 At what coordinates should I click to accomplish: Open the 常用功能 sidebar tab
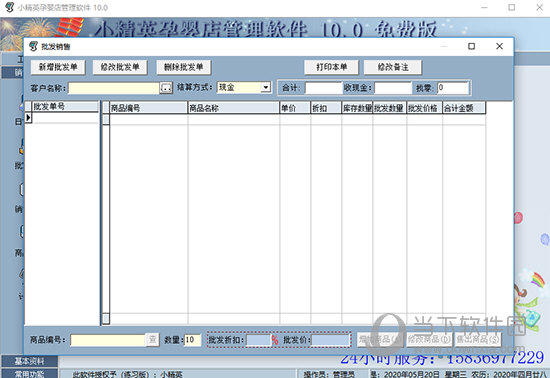[x=29, y=374]
